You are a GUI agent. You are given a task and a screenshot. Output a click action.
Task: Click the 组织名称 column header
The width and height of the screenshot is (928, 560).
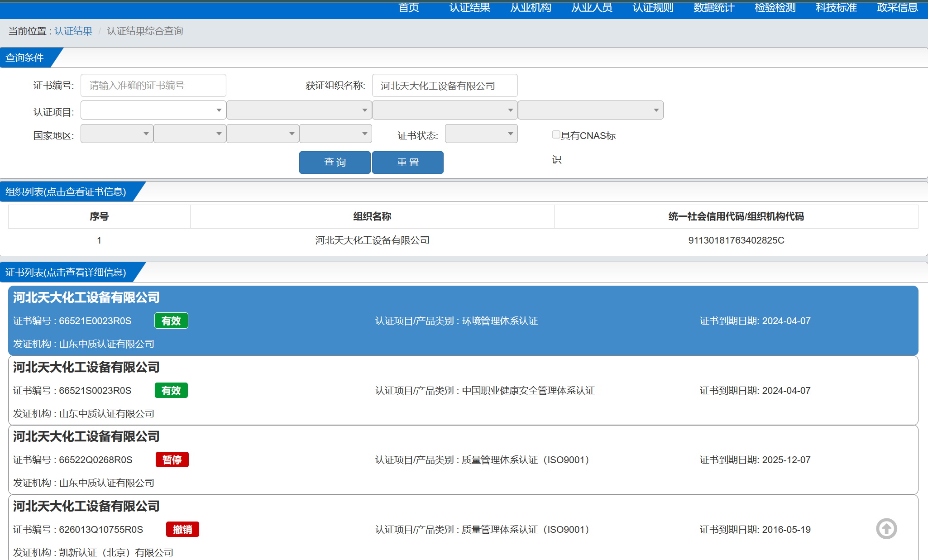pos(372,216)
